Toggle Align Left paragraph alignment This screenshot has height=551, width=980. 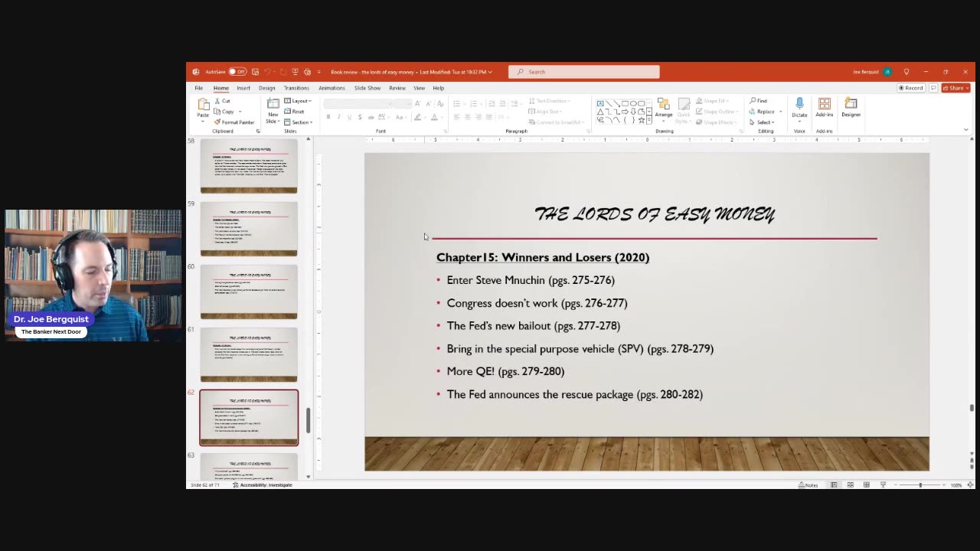tap(456, 117)
